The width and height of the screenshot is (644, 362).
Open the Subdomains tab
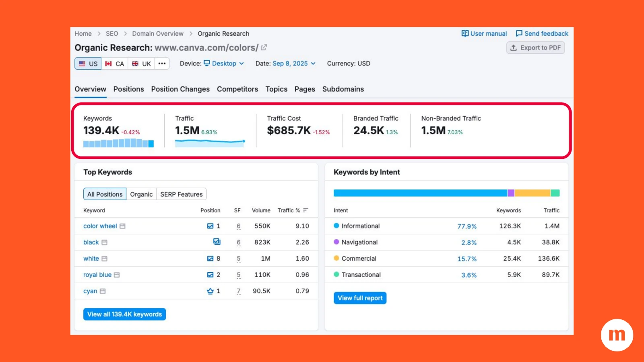[x=343, y=89]
